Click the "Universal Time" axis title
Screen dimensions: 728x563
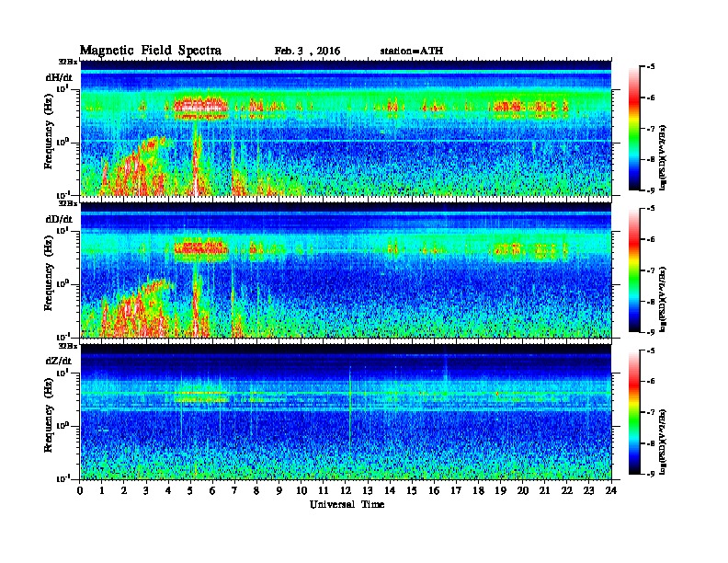click(347, 504)
